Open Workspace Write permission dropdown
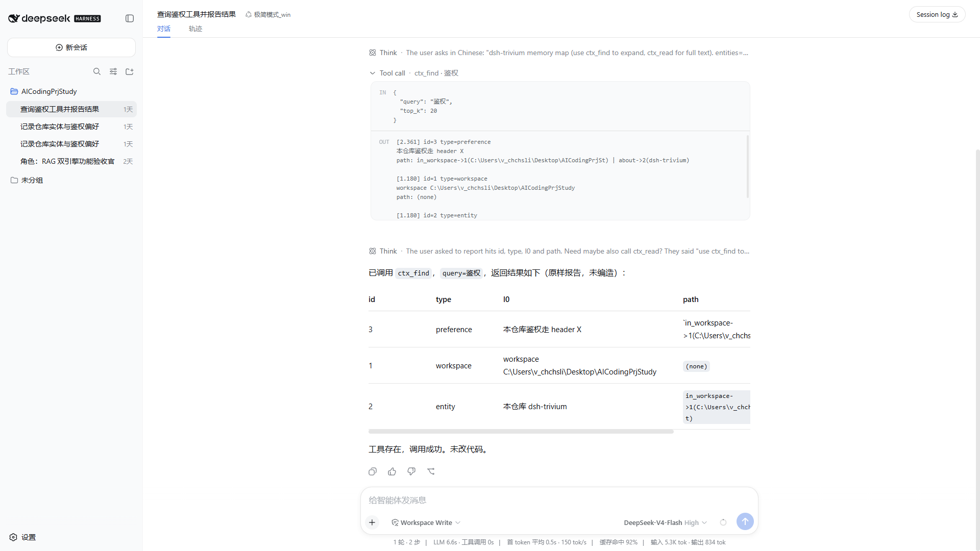This screenshot has width=980, height=551. 426,522
